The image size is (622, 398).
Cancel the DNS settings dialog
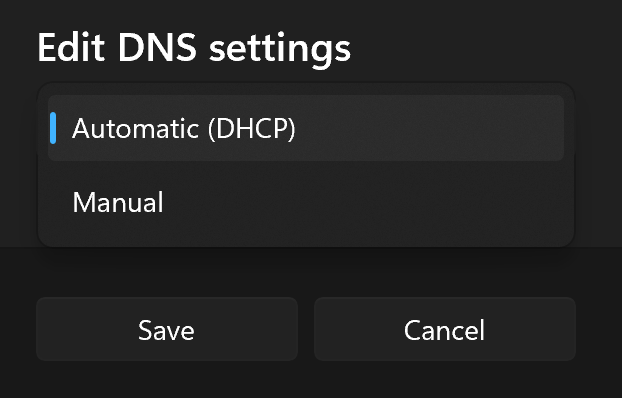point(445,329)
